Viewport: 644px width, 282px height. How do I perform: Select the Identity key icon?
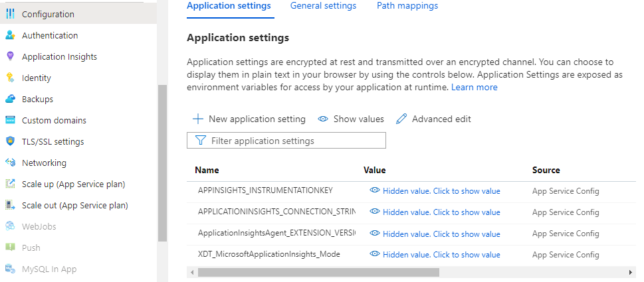[10, 78]
